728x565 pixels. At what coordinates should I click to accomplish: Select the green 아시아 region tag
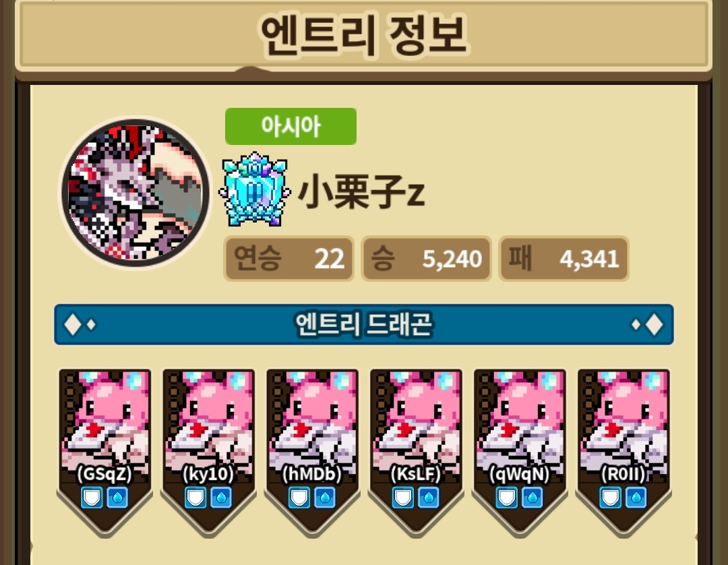tap(291, 126)
